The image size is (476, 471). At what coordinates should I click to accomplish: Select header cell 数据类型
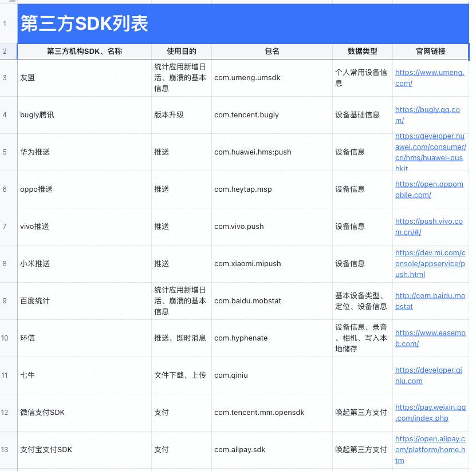(x=363, y=52)
